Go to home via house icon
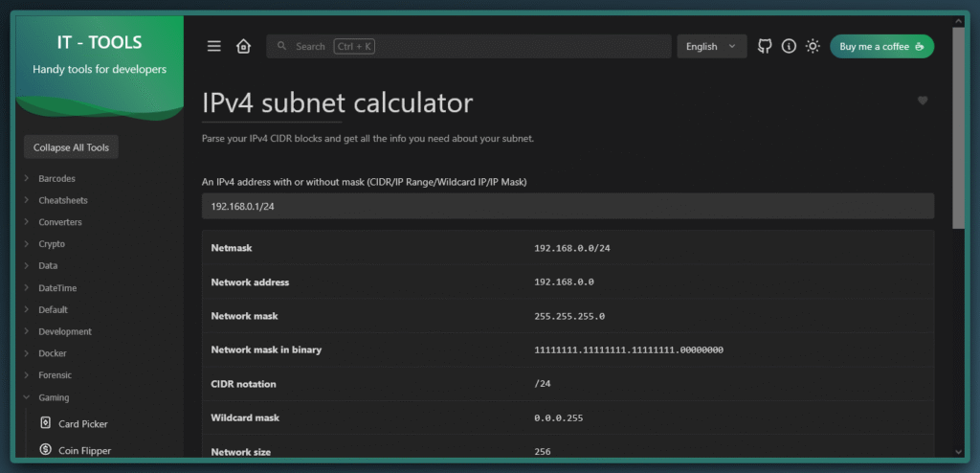 [243, 46]
